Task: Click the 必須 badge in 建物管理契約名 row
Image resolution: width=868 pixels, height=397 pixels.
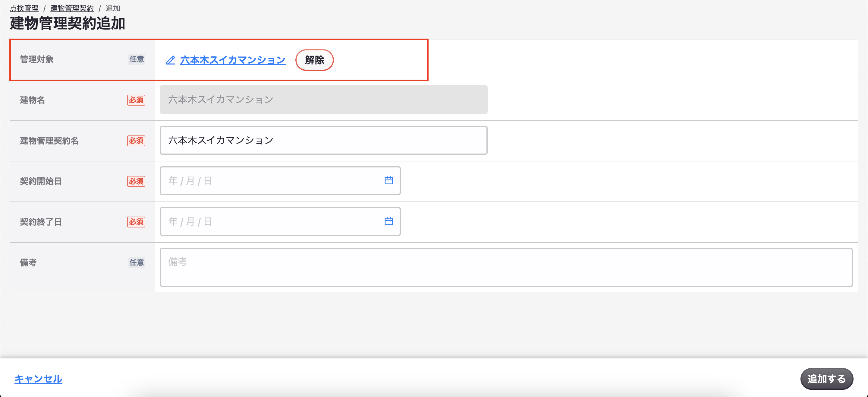Action: [x=136, y=141]
